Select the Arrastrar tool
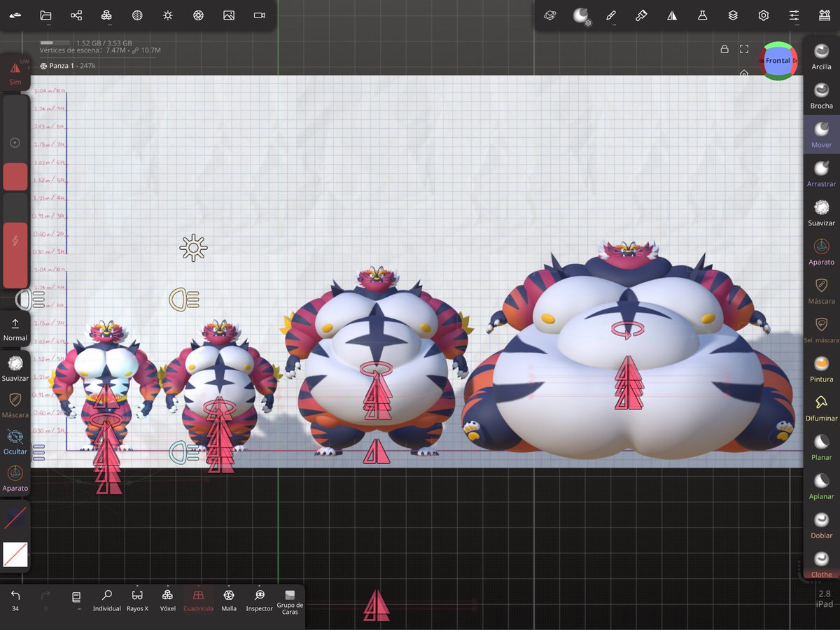The height and width of the screenshot is (630, 840). (822, 174)
